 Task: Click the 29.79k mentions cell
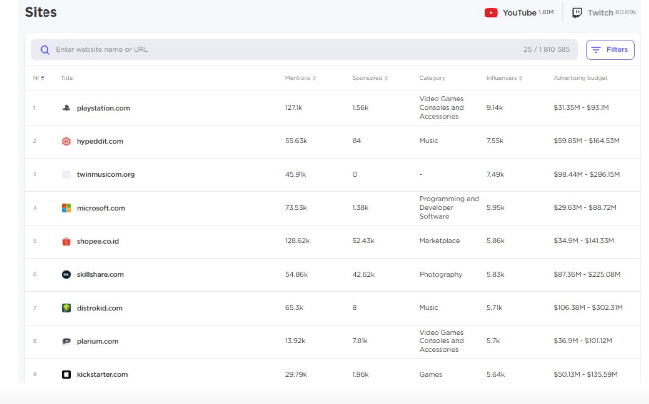296,375
